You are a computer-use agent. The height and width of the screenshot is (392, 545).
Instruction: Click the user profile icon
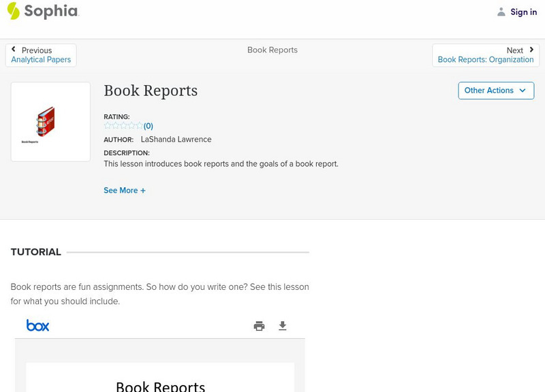point(501,12)
